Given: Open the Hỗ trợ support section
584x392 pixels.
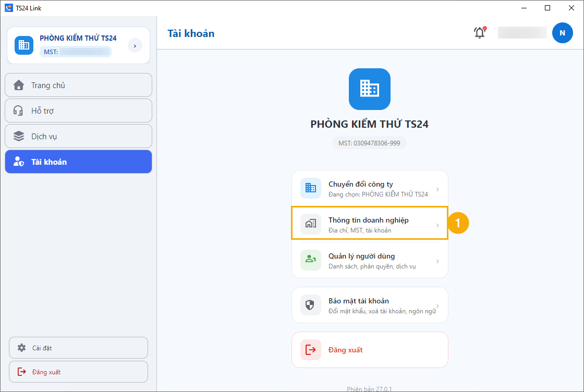Looking at the screenshot, I should 78,111.
